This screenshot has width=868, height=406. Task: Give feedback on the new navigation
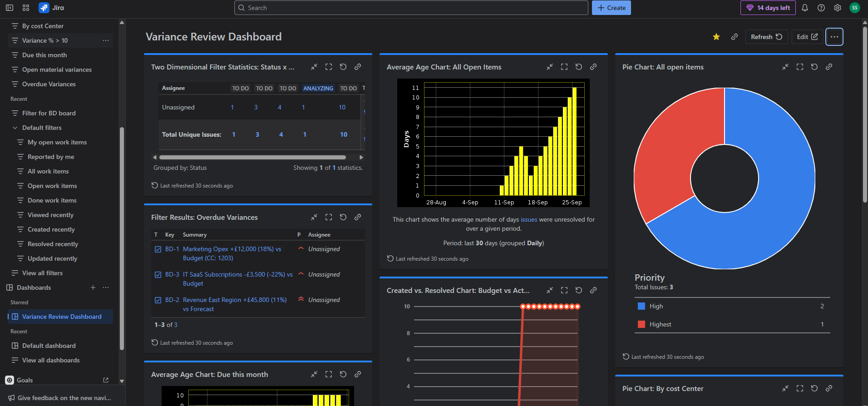coord(59,398)
